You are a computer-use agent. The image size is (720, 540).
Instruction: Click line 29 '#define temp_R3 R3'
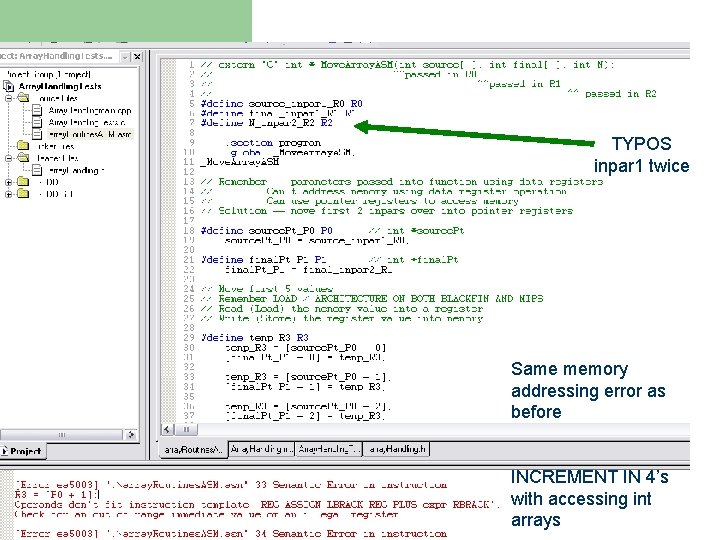[x=255, y=338]
